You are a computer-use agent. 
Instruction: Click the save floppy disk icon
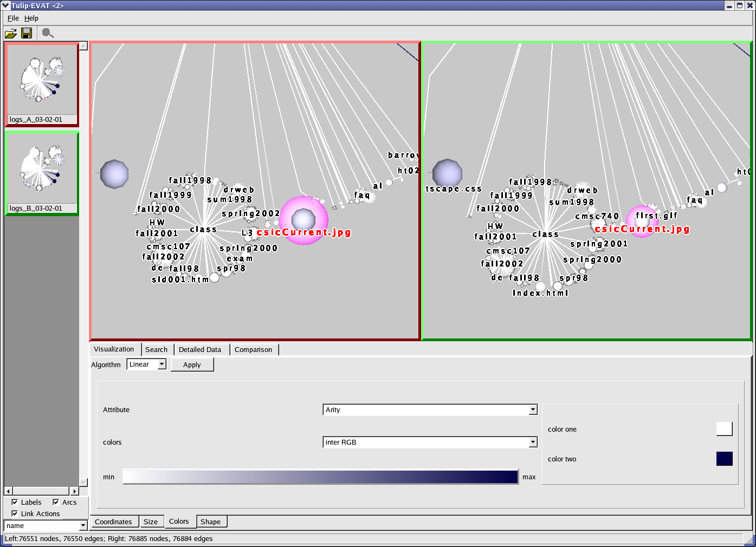pyautogui.click(x=27, y=34)
